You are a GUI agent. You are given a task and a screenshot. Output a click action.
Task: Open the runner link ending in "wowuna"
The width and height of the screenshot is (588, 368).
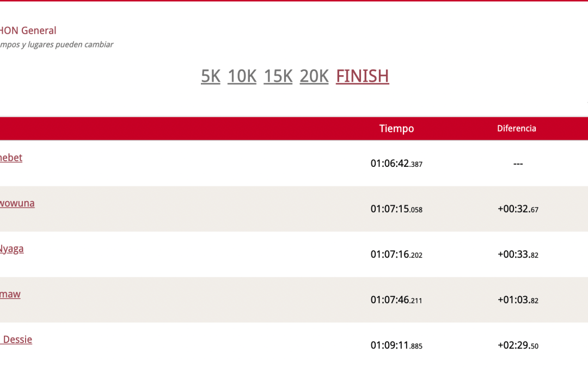[17, 203]
